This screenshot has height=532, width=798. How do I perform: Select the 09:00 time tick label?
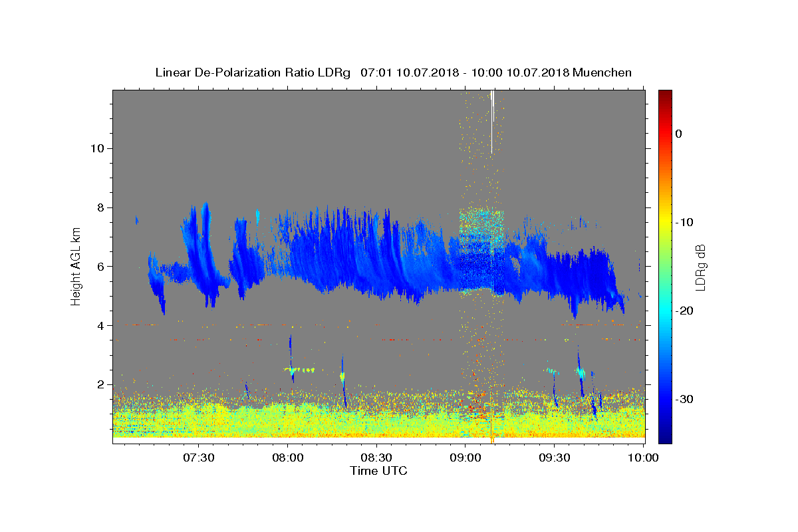point(465,458)
